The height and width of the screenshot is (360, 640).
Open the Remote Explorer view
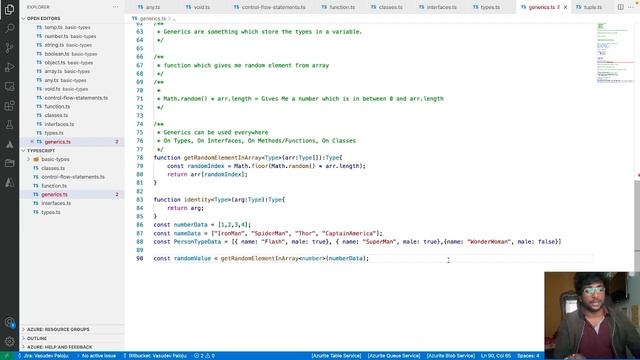[x=9, y=87]
